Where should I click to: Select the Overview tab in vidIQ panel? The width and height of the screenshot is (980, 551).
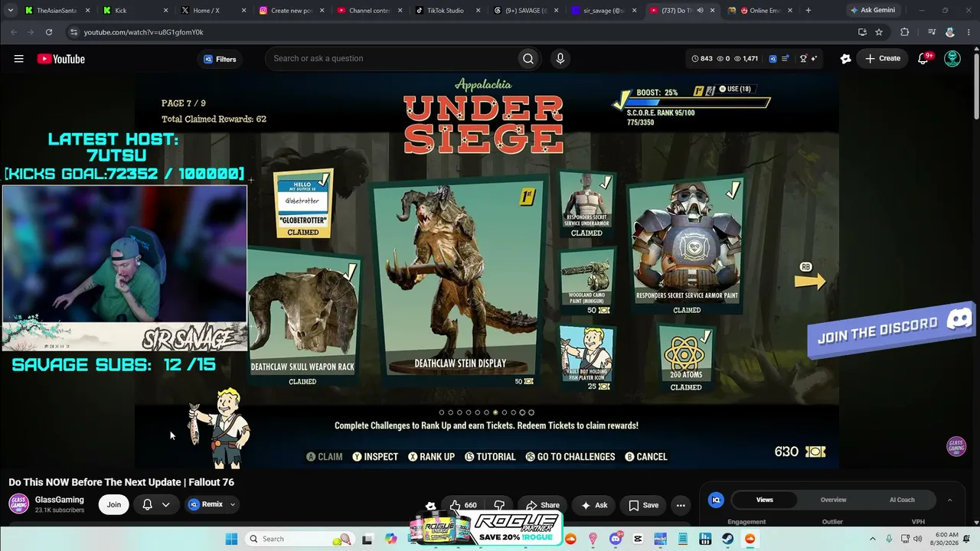coord(834,500)
